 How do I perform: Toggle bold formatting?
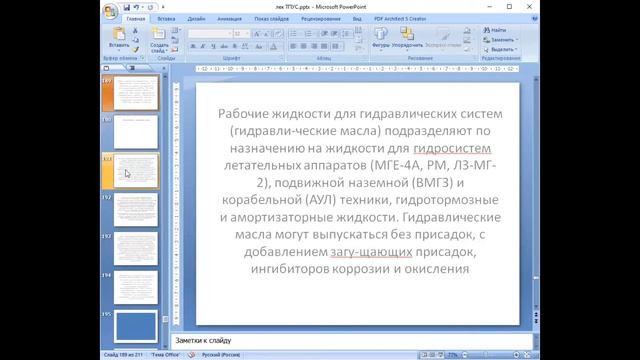click(x=193, y=47)
